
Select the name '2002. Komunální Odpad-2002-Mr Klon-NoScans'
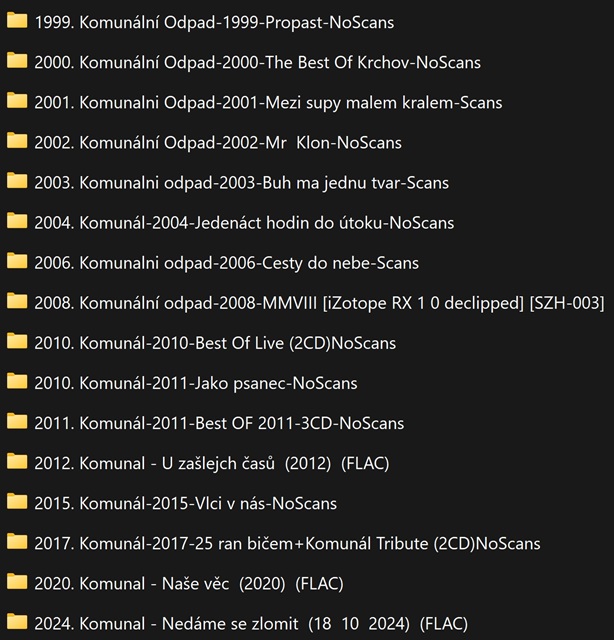click(x=218, y=143)
